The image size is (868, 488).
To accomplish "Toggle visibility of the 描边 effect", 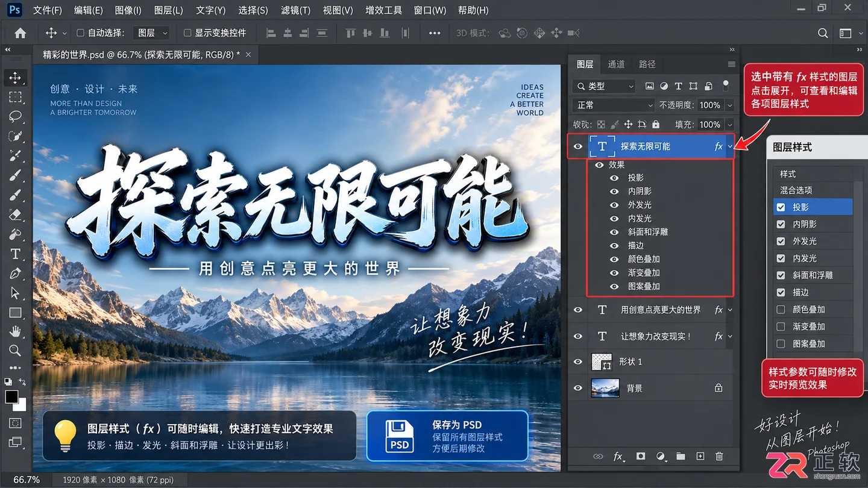I will click(x=614, y=246).
